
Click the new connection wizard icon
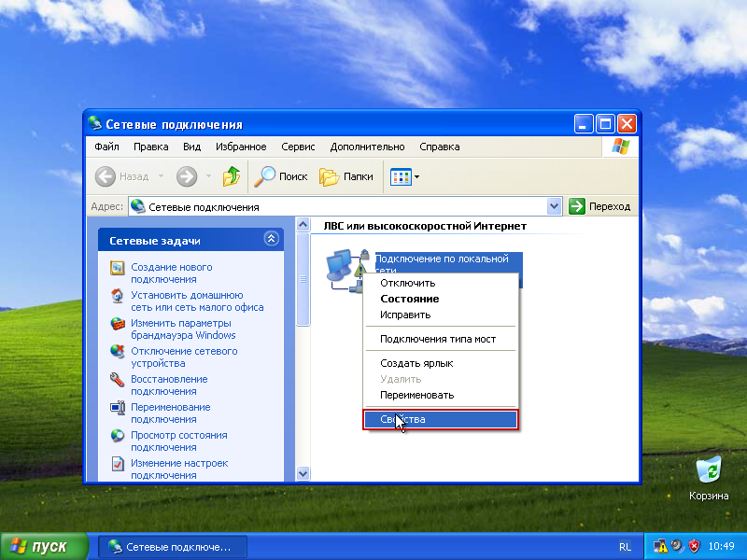[x=118, y=268]
